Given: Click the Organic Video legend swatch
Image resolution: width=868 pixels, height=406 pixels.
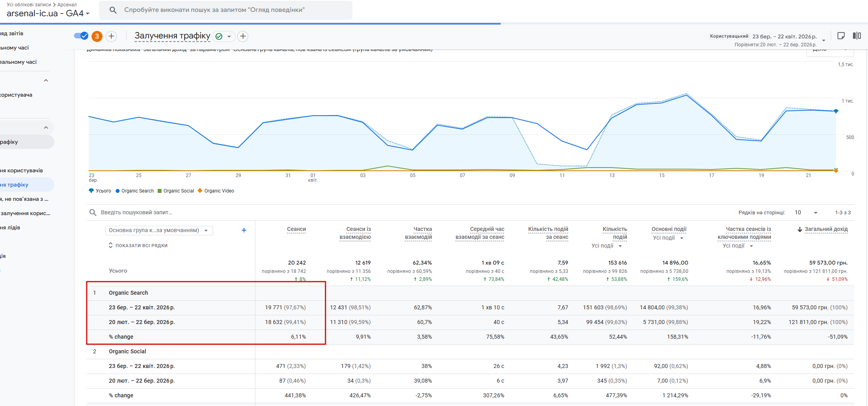Looking at the screenshot, I should coord(200,191).
